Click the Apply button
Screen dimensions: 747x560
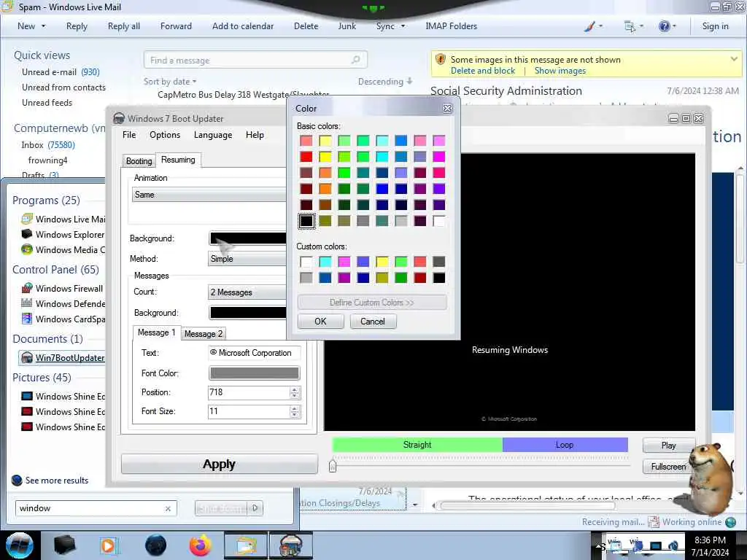click(x=219, y=464)
